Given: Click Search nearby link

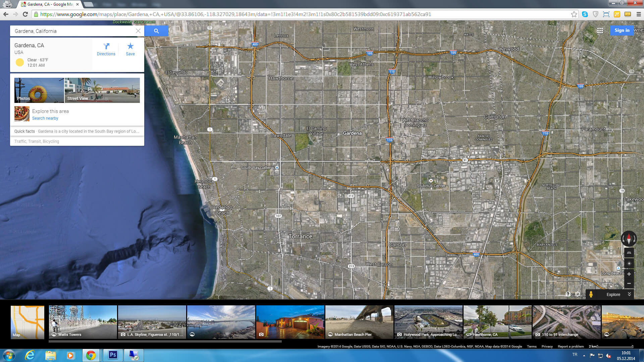Looking at the screenshot, I should click(x=45, y=118).
